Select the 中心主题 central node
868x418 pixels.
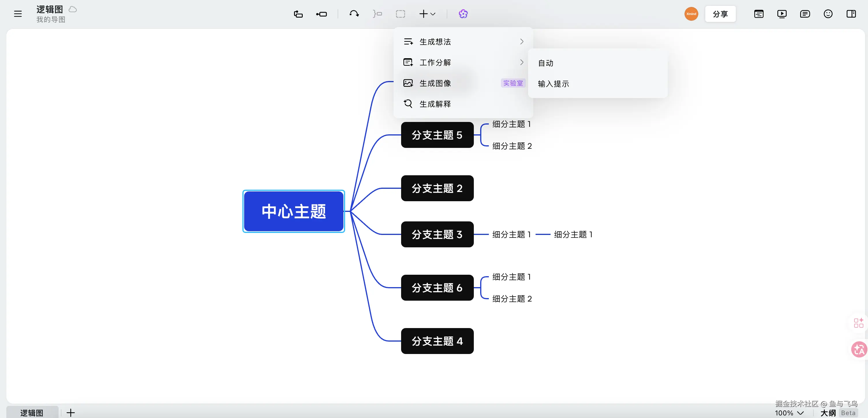click(293, 211)
